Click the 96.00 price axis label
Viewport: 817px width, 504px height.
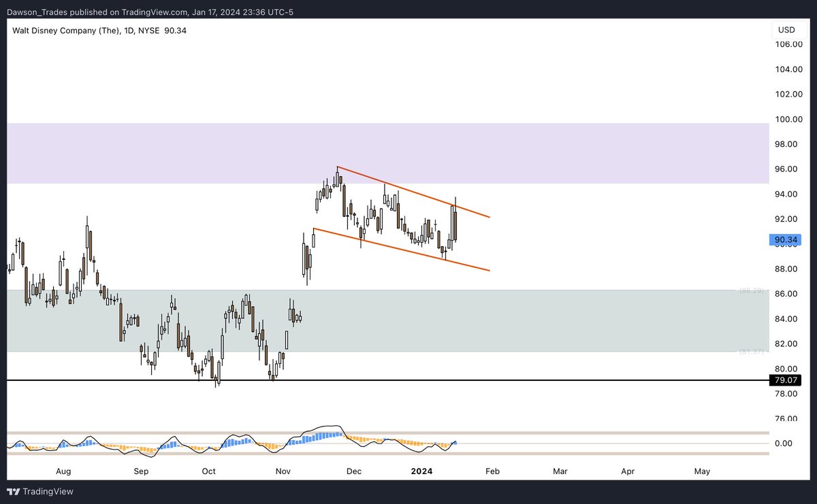(x=788, y=169)
